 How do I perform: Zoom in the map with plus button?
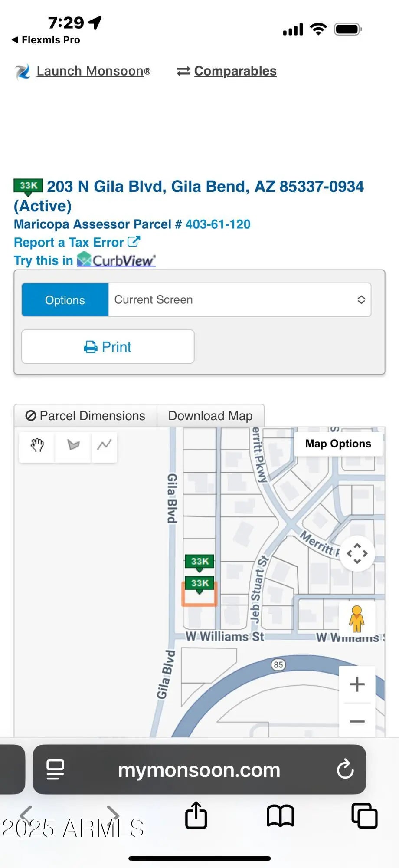click(x=357, y=684)
